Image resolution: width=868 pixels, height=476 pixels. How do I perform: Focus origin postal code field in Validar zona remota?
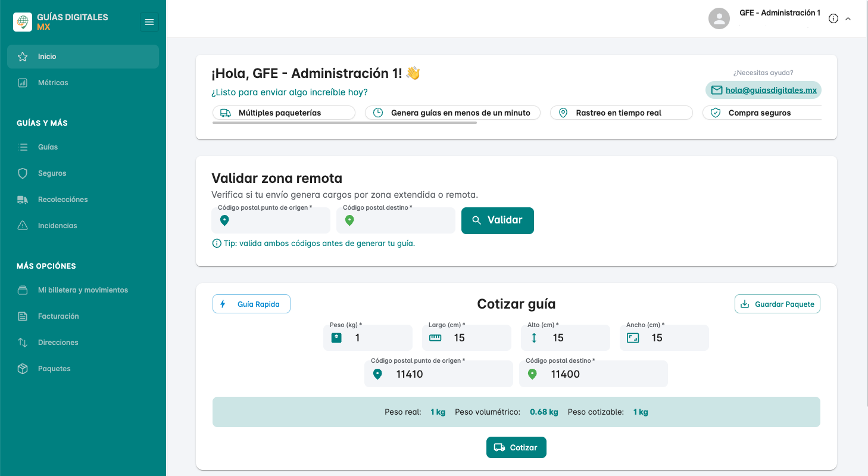tap(271, 220)
